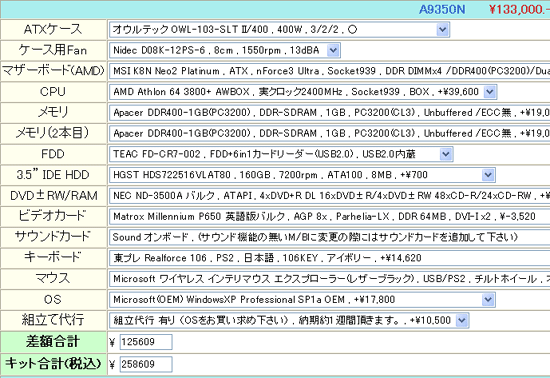Click the キット合計 field showing 258609
The height and width of the screenshot is (378, 550).
(146, 364)
